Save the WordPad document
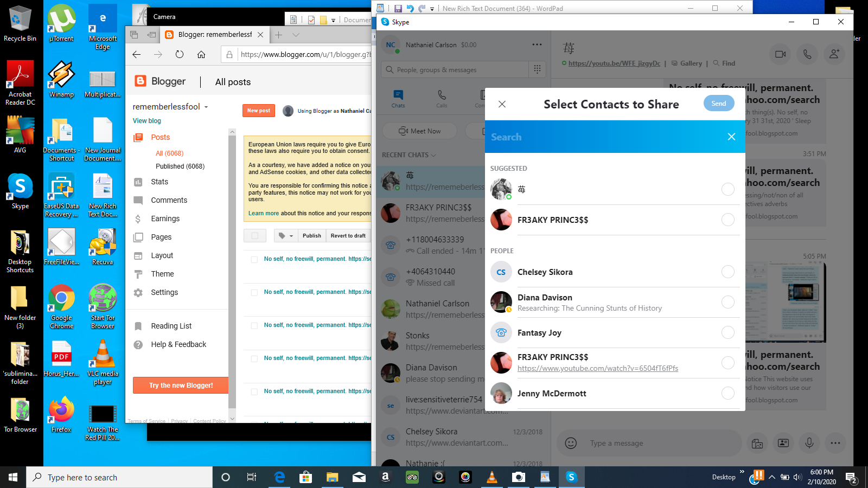Image resolution: width=868 pixels, height=488 pixels. pyautogui.click(x=398, y=8)
